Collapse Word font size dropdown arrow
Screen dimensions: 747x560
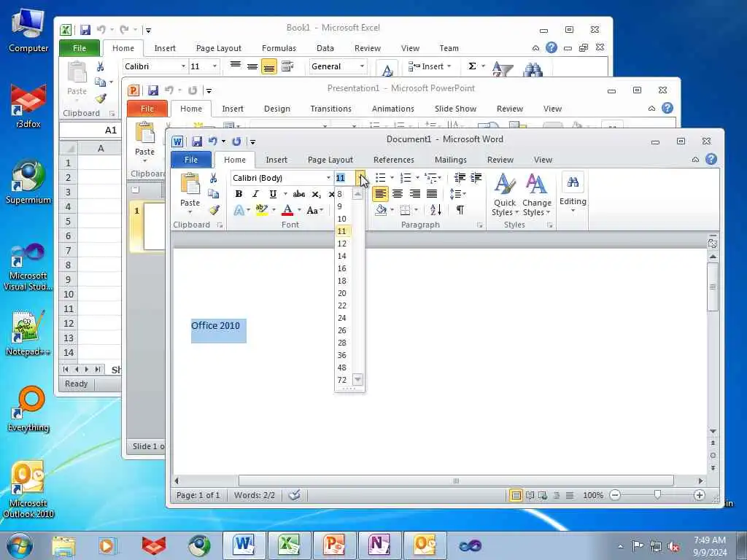point(360,178)
